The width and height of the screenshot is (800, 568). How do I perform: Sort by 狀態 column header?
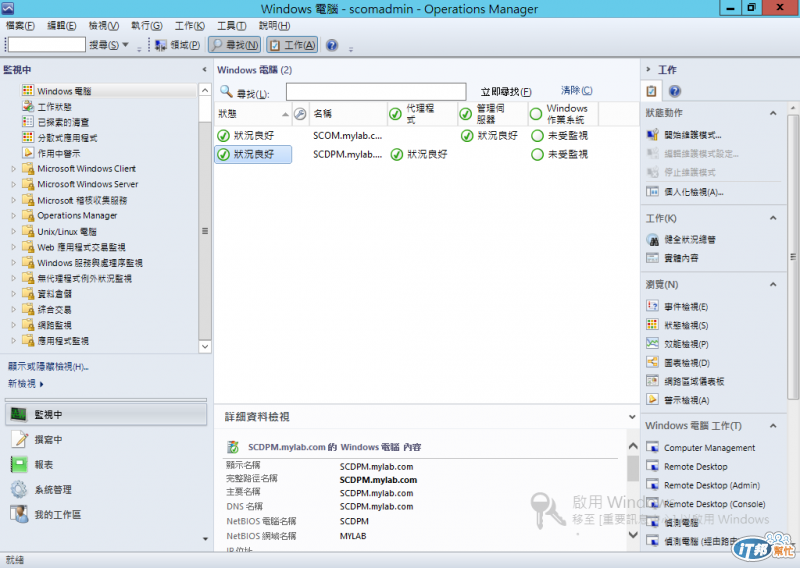coord(253,114)
